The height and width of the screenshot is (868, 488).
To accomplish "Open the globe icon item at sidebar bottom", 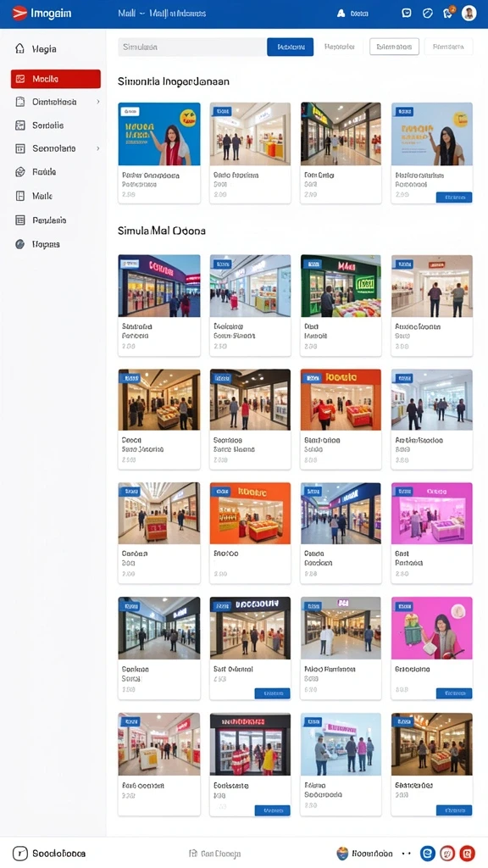I will [x=20, y=244].
